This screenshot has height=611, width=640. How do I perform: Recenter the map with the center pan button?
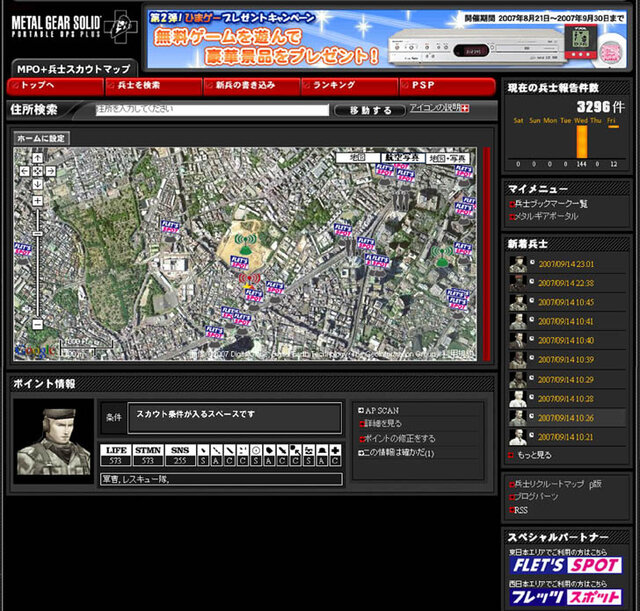(38, 171)
